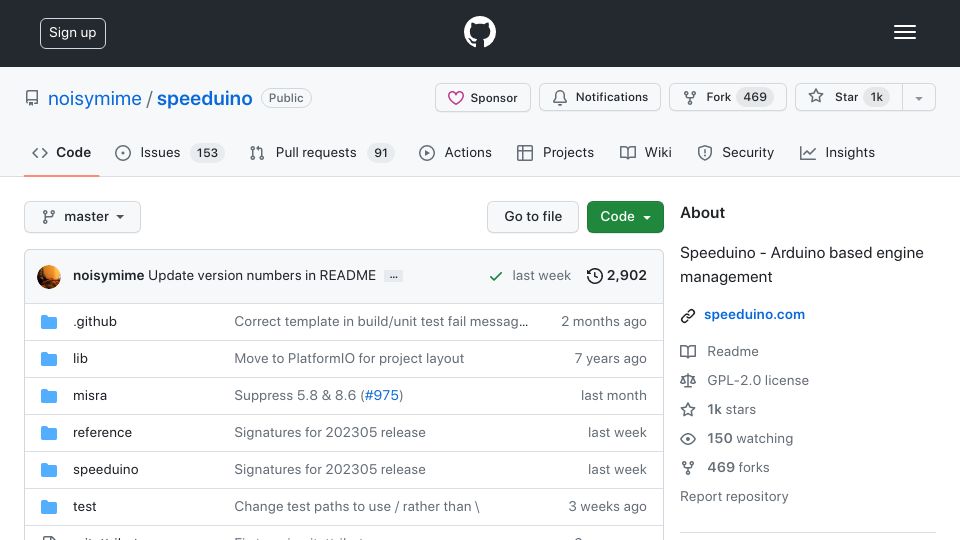The width and height of the screenshot is (960, 540).
Task: Click the folder icon for .github
Action: coord(49,322)
